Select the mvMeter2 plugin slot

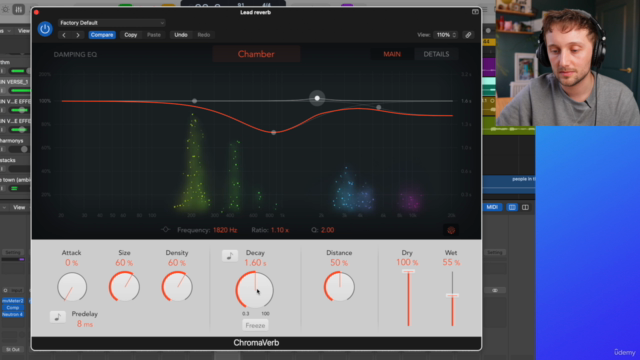coord(13,301)
